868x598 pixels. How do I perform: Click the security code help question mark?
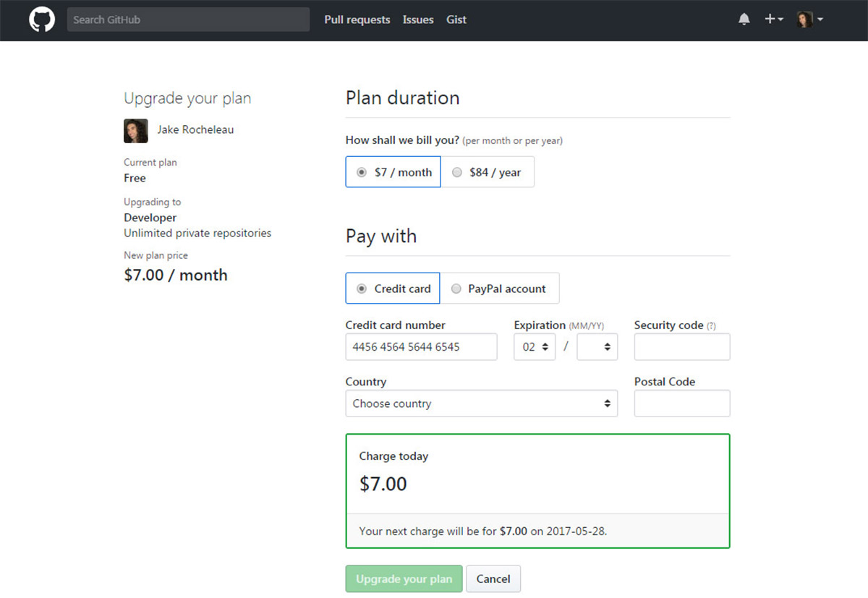tap(711, 326)
